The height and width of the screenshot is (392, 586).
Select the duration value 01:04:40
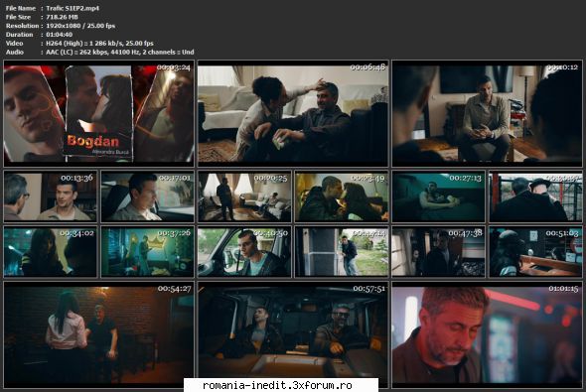59,35
